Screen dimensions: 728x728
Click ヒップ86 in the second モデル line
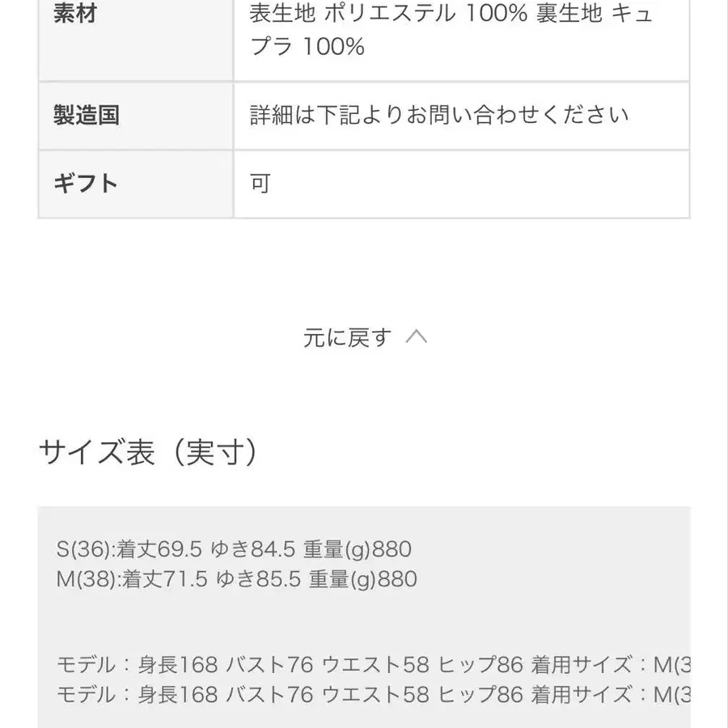click(481, 694)
